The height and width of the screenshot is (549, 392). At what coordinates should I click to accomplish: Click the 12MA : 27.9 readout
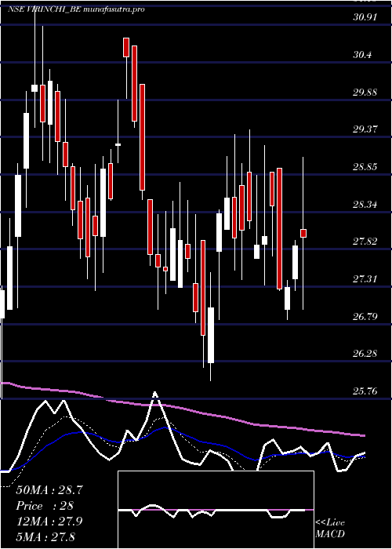pyautogui.click(x=49, y=521)
